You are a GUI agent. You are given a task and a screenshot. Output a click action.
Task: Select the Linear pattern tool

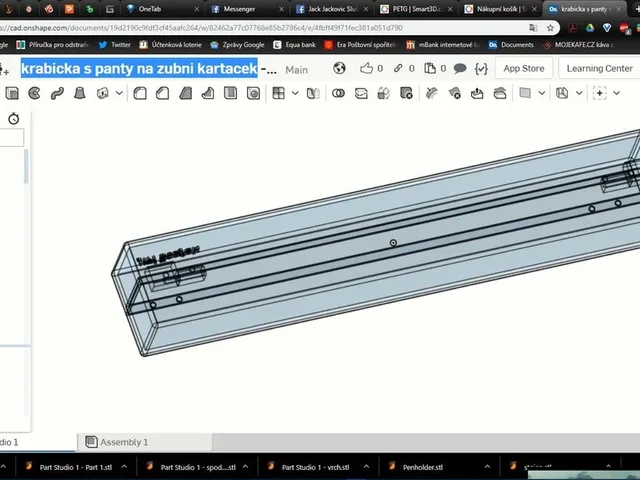click(x=278, y=93)
